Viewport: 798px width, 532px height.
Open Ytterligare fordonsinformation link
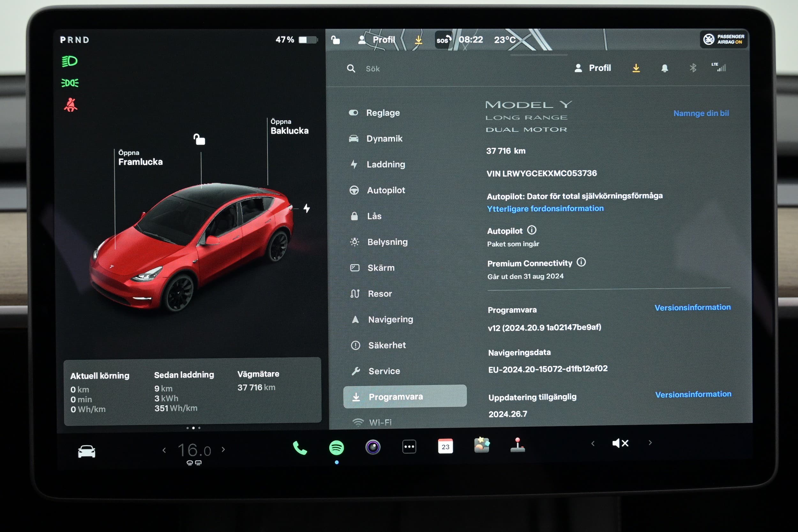[545, 208]
